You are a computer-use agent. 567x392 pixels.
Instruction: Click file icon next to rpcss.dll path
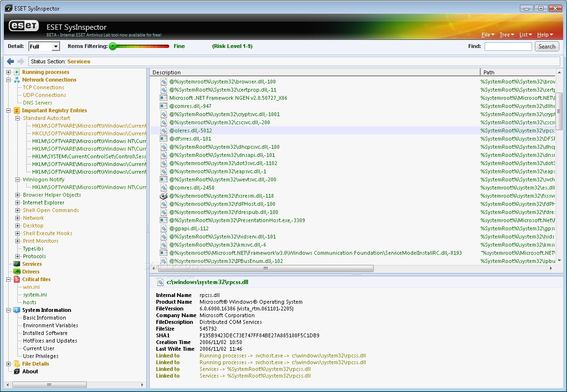click(x=160, y=283)
